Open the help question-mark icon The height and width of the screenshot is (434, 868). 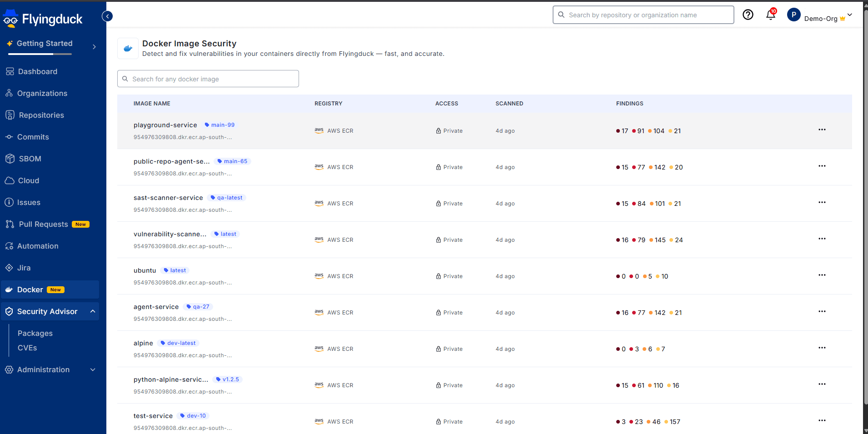click(x=748, y=15)
